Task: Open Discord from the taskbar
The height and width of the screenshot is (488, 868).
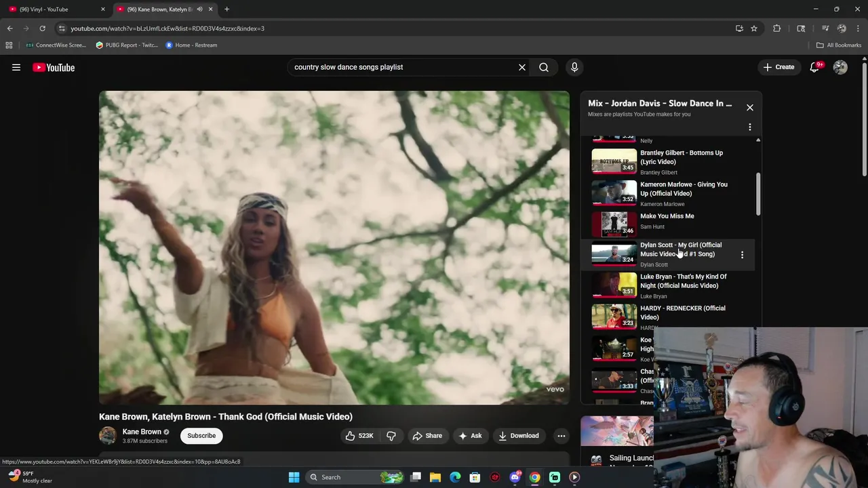Action: [x=515, y=477]
